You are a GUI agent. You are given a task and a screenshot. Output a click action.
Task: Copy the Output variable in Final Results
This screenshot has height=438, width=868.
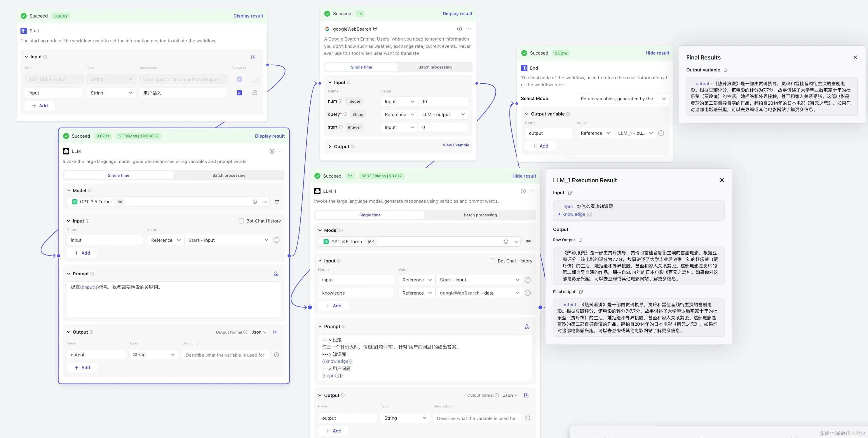pos(726,70)
